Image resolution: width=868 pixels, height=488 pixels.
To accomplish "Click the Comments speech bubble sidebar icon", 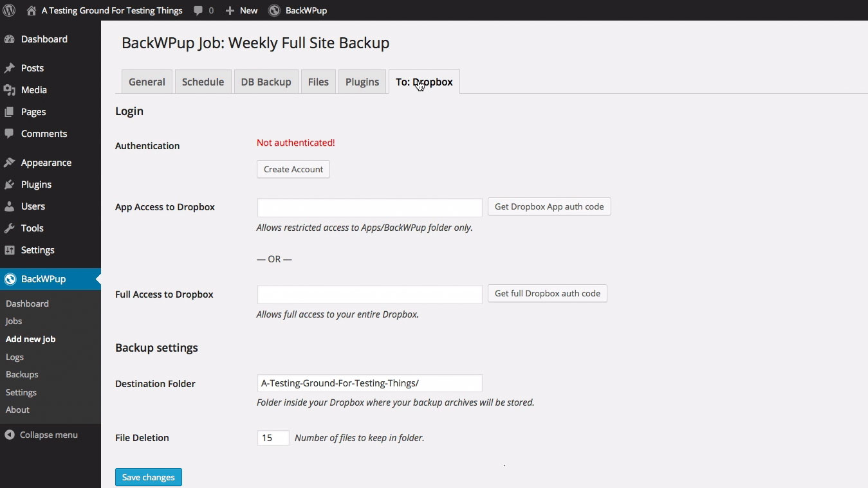I will 9,134.
